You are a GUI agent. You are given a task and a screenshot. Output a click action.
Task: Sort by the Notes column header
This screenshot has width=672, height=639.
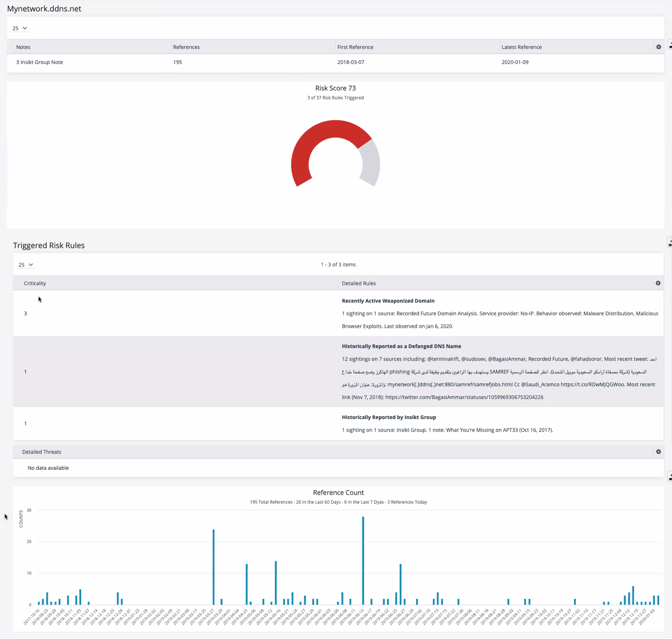(x=23, y=47)
